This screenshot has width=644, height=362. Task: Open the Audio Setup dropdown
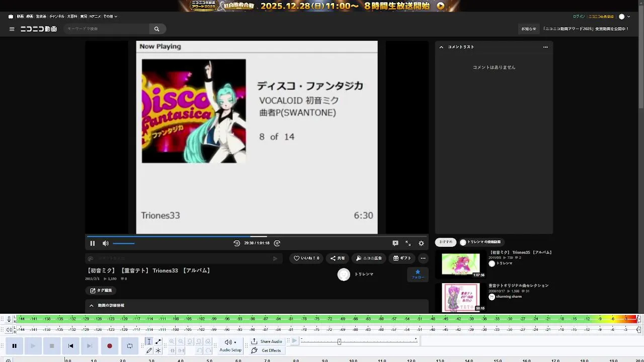(230, 345)
